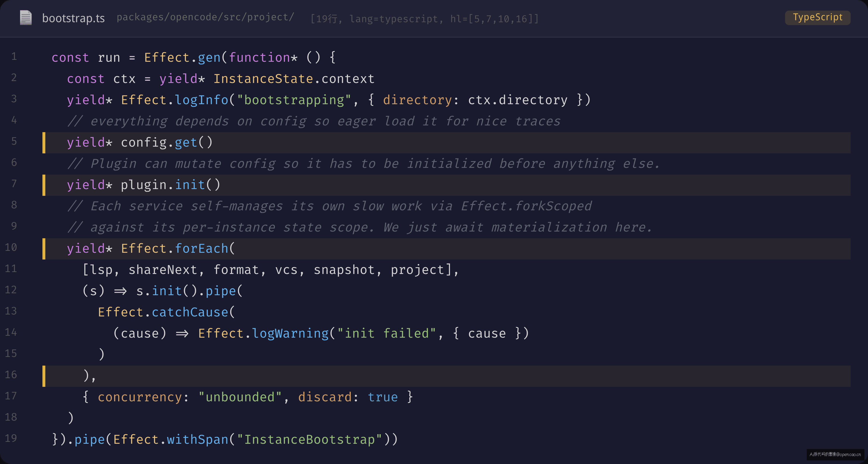
Task: Click 'ctx.directory' on line 3
Action: point(518,100)
